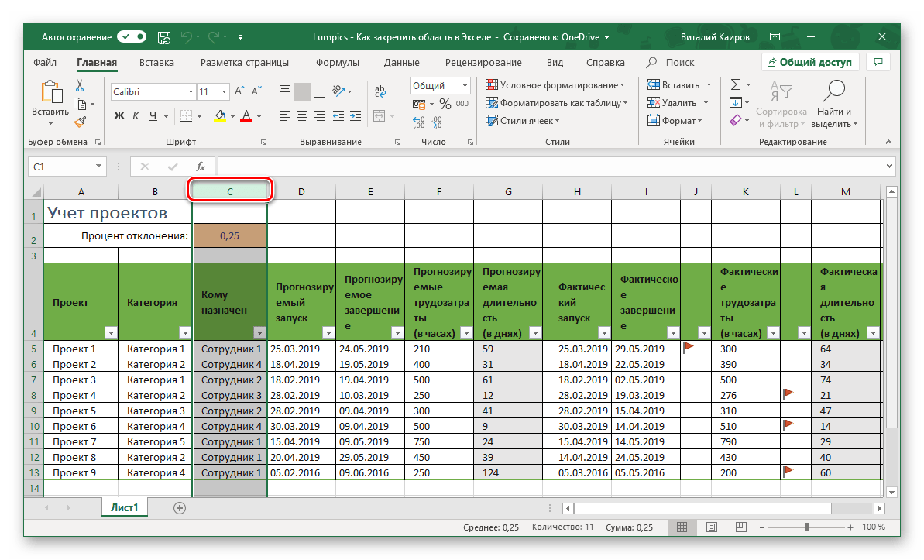Click the Redo arrow icon
This screenshot has width=924, height=560.
(214, 36)
